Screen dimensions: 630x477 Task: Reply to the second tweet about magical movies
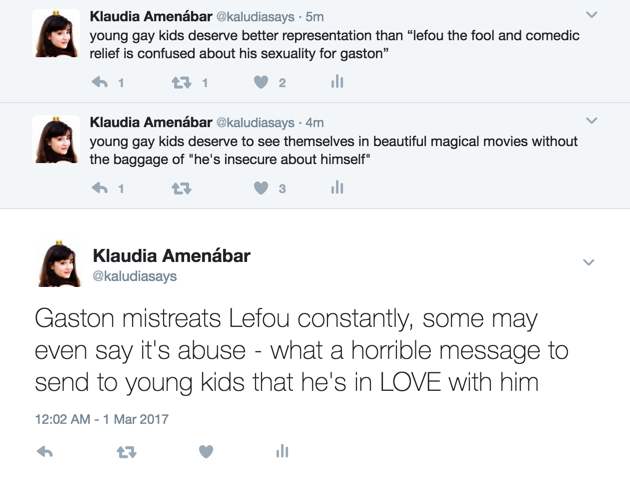[99, 187]
